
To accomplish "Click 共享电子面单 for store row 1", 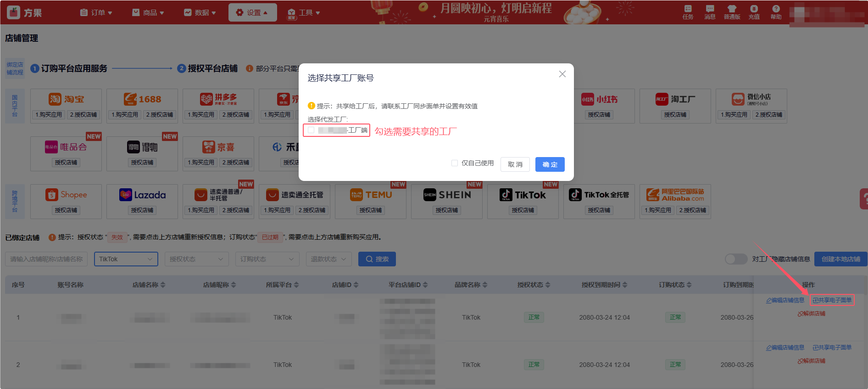I will click(x=832, y=300).
